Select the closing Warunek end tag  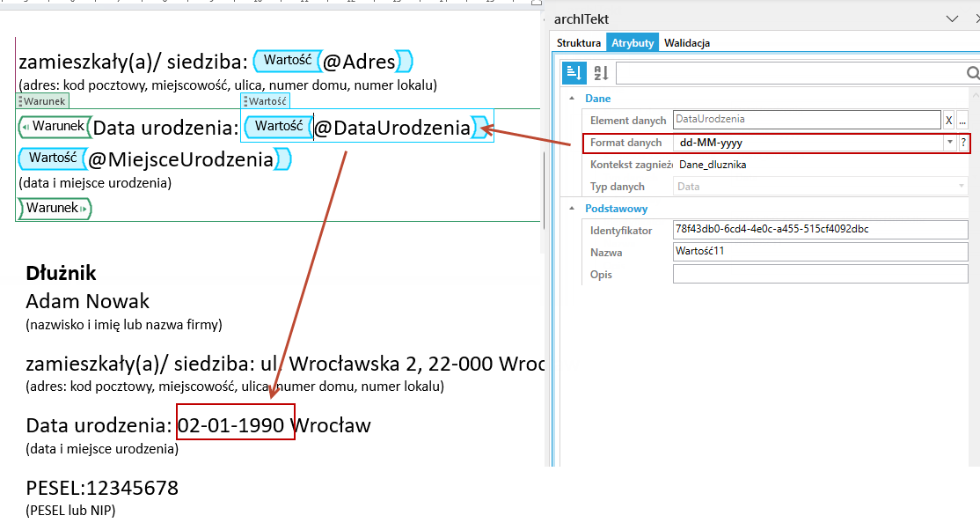click(x=55, y=209)
